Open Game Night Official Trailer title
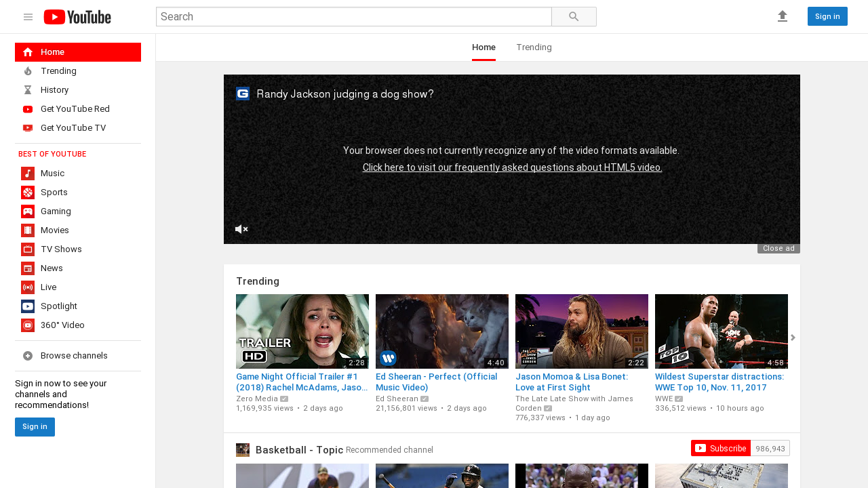 click(302, 382)
